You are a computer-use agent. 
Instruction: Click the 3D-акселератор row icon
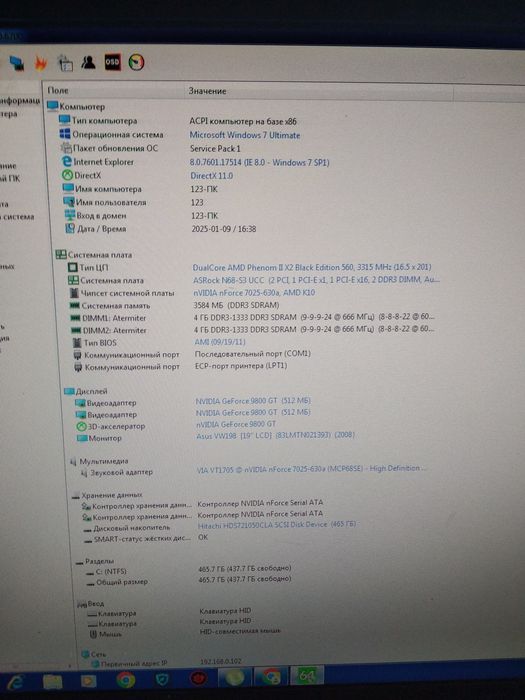click(x=81, y=426)
